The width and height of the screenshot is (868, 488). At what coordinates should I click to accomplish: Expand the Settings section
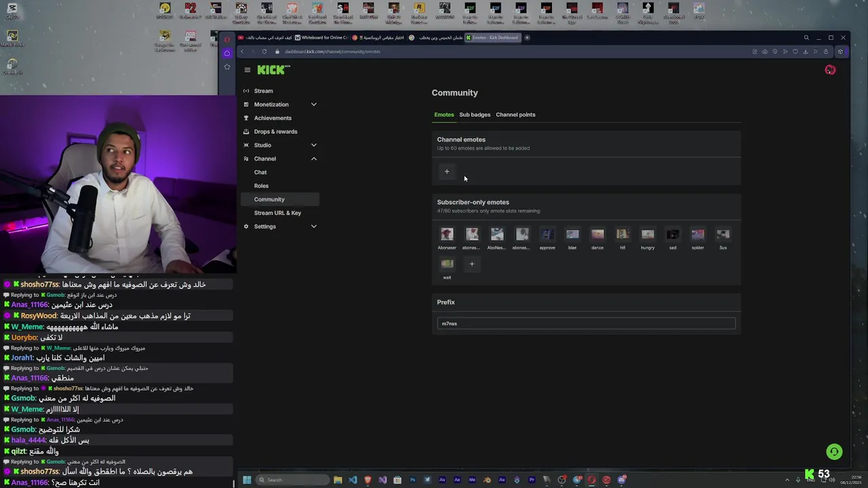(280, 226)
